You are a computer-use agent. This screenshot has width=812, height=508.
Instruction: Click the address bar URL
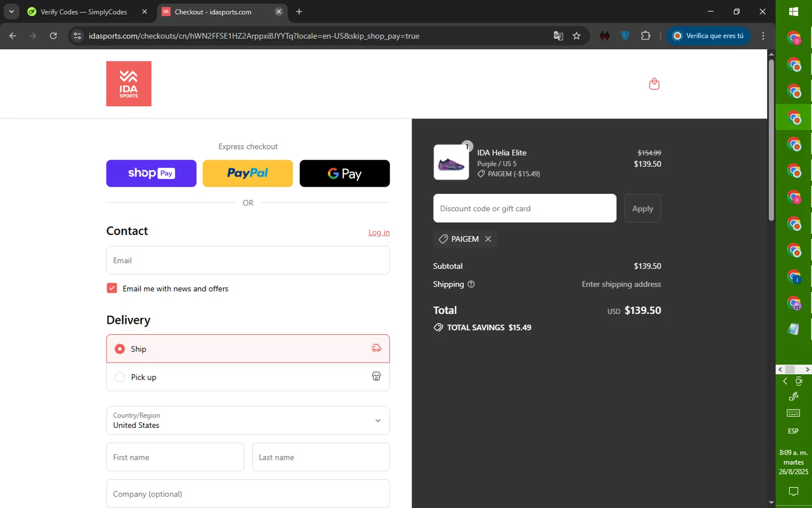point(254,36)
